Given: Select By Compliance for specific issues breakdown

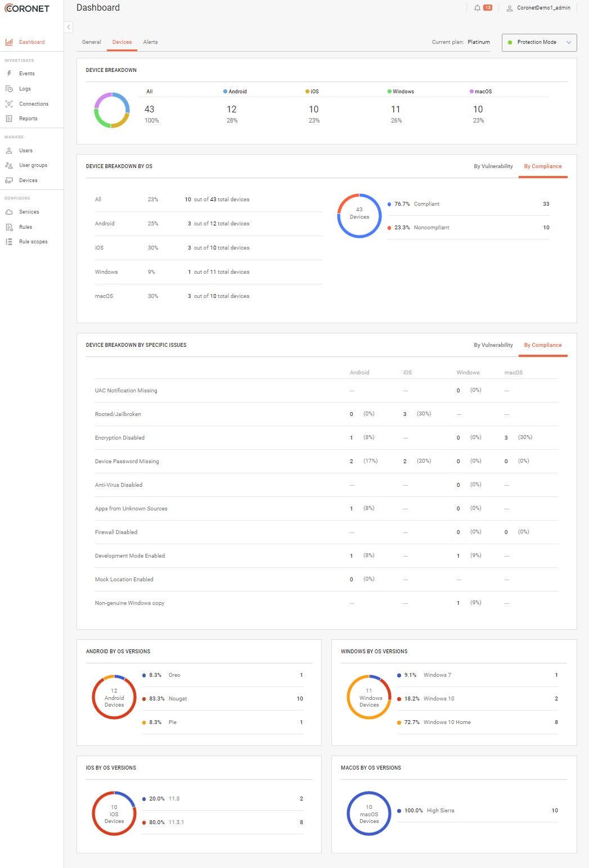Looking at the screenshot, I should coord(543,345).
